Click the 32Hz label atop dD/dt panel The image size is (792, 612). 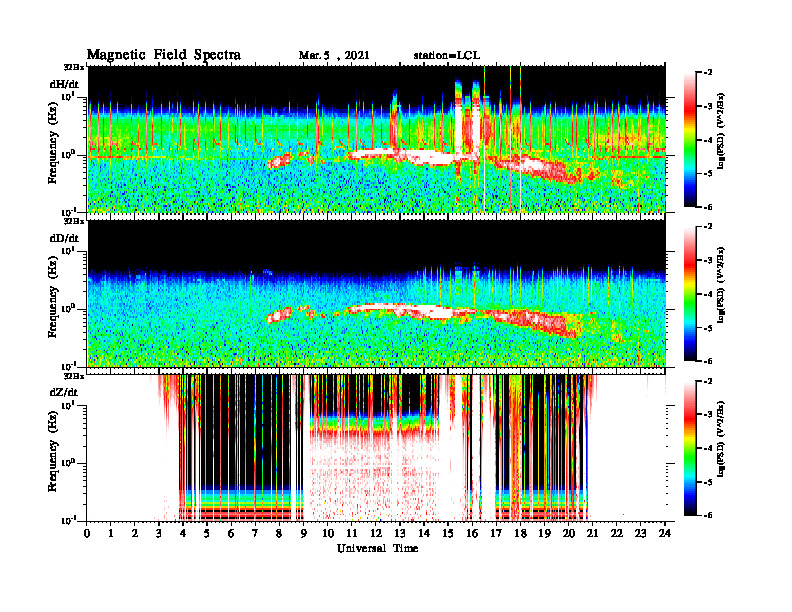[74, 221]
